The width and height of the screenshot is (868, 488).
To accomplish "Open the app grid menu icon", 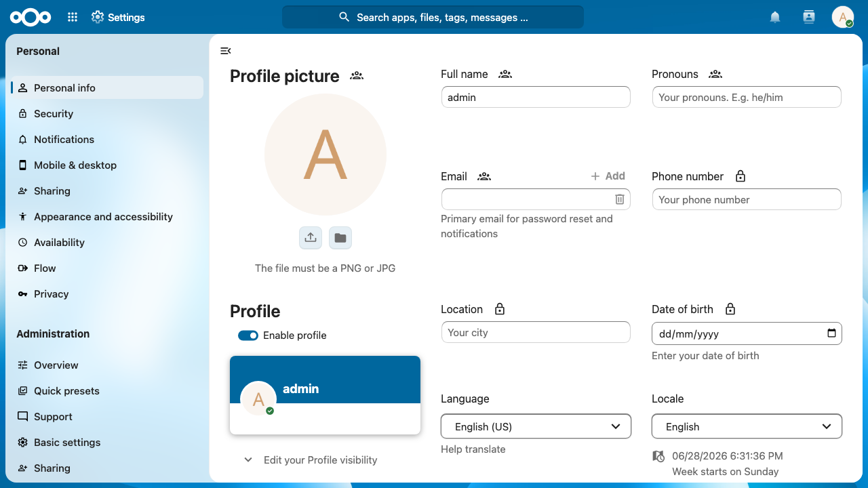I will (x=73, y=18).
